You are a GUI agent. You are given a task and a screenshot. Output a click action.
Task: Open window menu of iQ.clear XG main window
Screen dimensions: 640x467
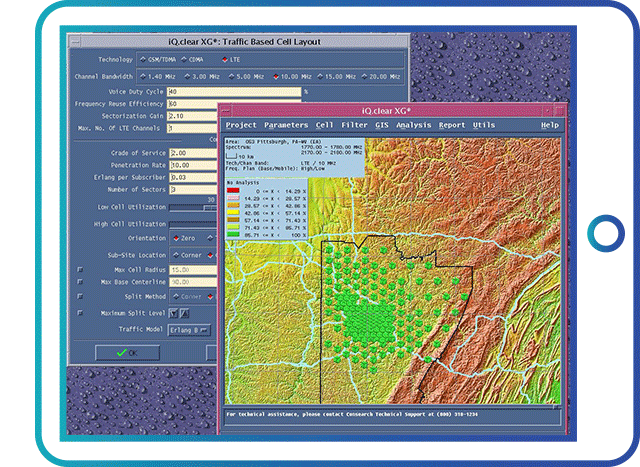coord(226,111)
